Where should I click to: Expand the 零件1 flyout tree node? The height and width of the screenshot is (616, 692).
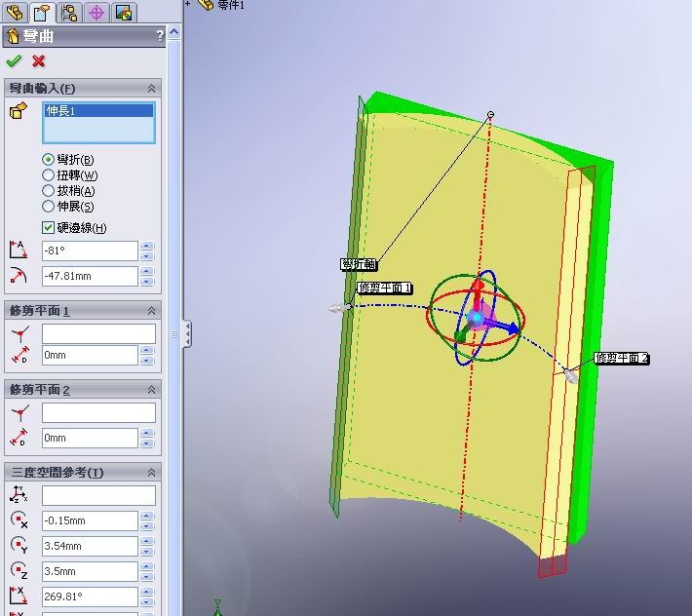coord(188,4)
